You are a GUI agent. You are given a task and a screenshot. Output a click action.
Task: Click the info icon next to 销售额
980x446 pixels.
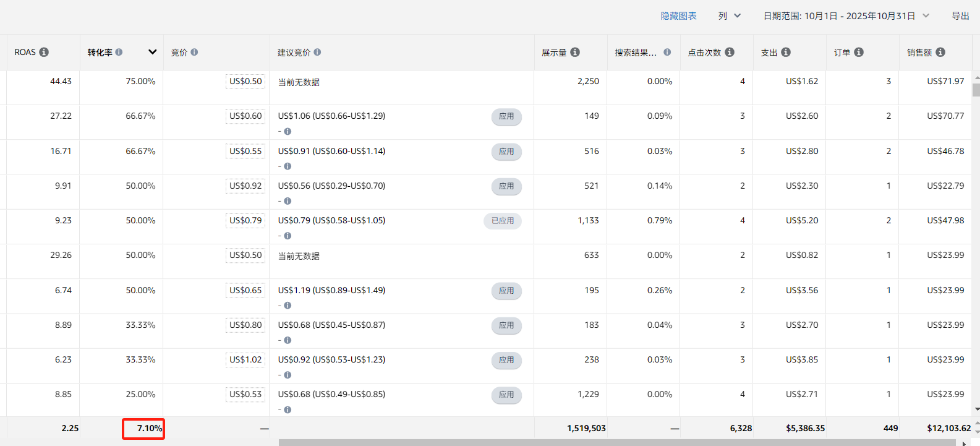point(940,52)
